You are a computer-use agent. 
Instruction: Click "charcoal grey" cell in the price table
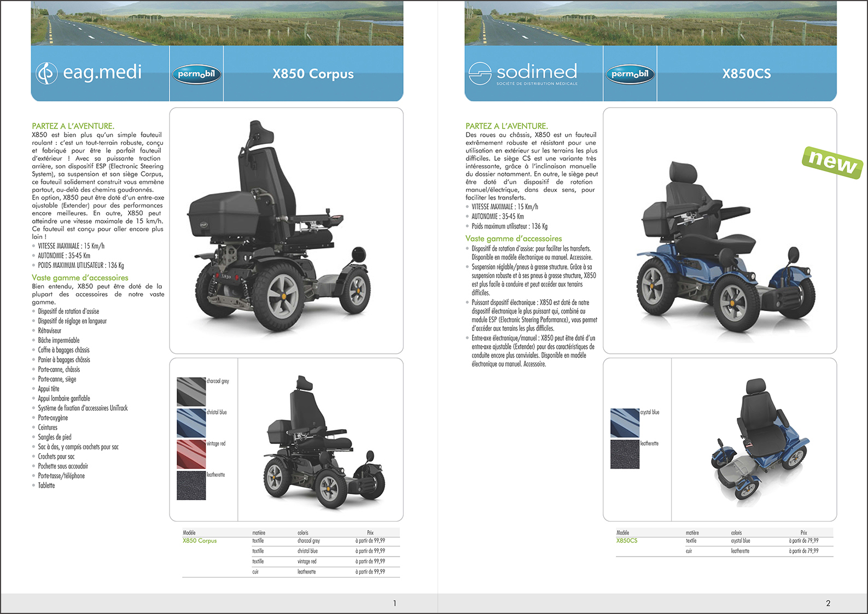point(308,541)
